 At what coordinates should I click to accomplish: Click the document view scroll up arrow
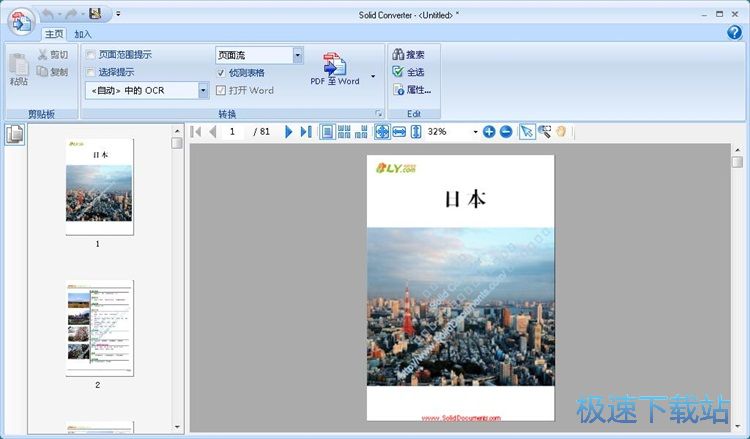[737, 150]
